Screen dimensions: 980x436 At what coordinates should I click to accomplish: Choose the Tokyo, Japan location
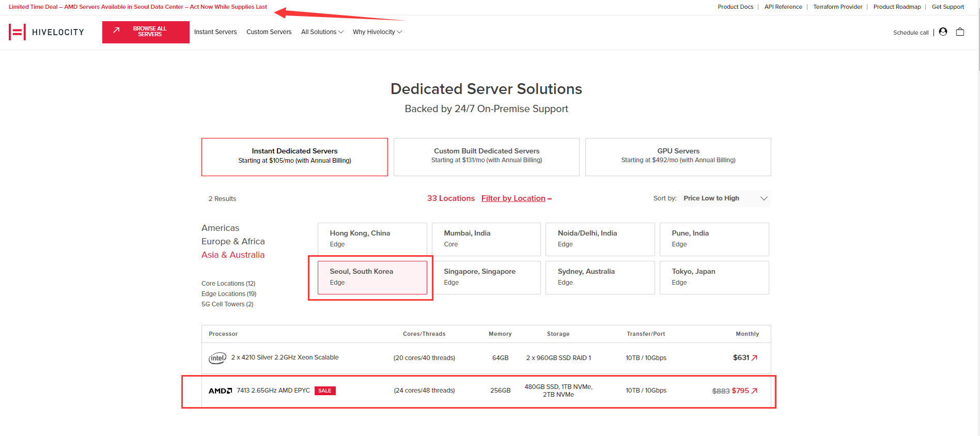click(714, 277)
